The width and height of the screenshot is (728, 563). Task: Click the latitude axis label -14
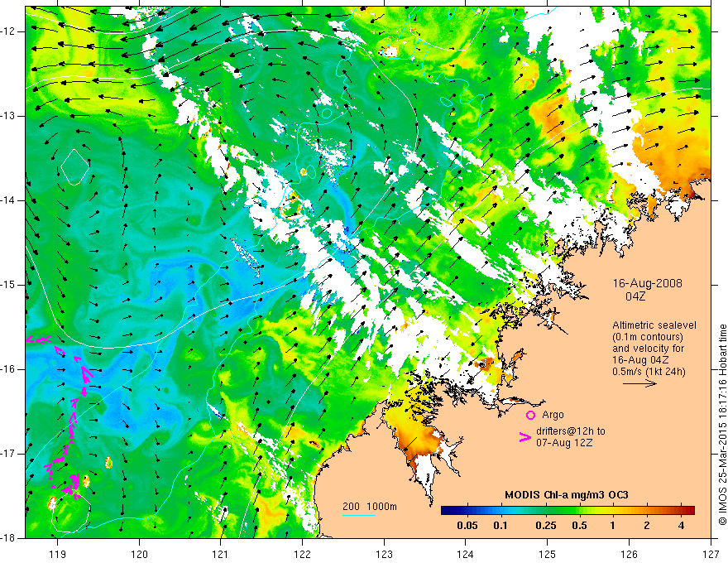coord(9,200)
